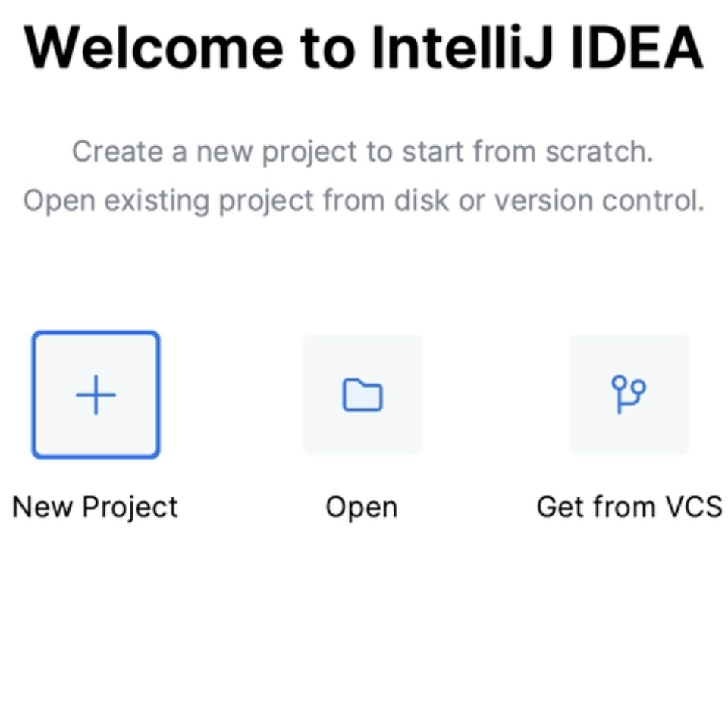Click the "Open" text label
Screen dimensions: 728x728
(362, 507)
